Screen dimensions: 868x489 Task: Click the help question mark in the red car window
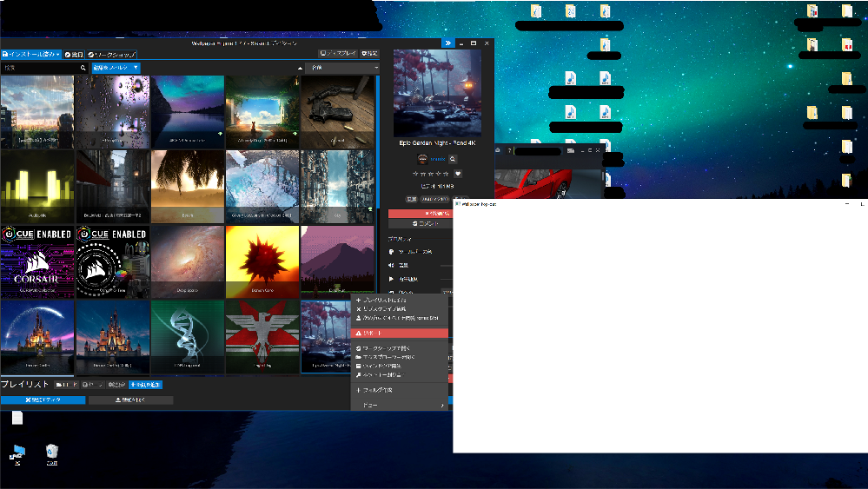[509, 150]
